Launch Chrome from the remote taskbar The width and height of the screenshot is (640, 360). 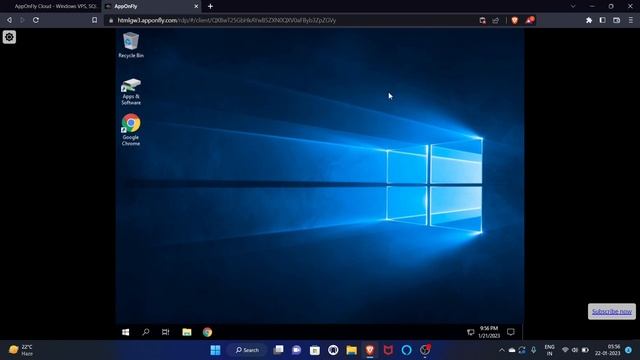pos(207,332)
